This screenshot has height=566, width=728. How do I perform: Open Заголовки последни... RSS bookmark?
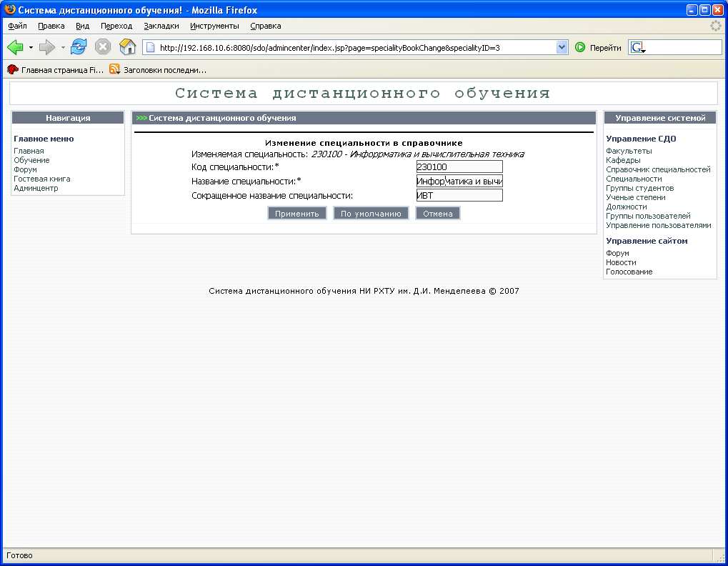(158, 70)
